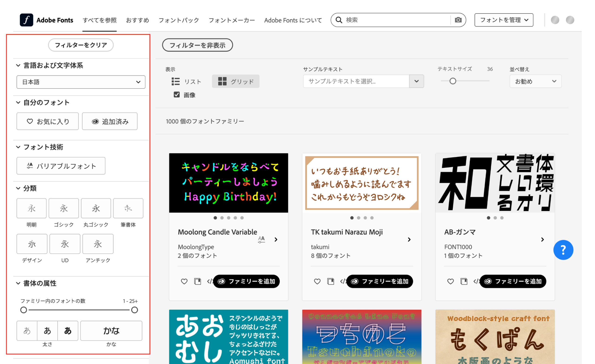Click the 検索 search input field

pos(397,20)
